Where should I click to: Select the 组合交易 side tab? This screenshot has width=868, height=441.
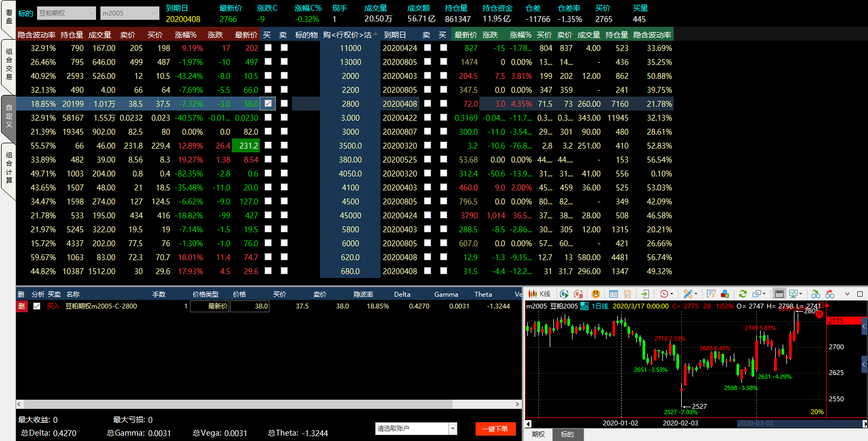point(9,64)
